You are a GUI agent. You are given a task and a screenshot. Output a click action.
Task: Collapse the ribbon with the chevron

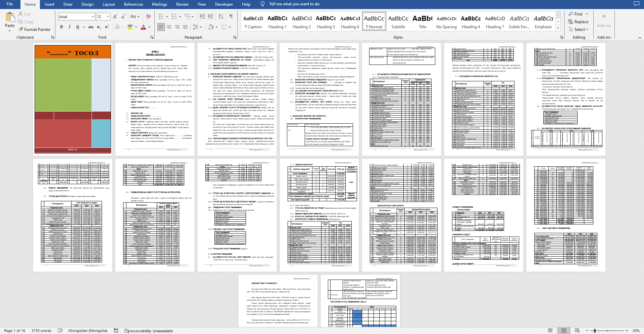[640, 38]
